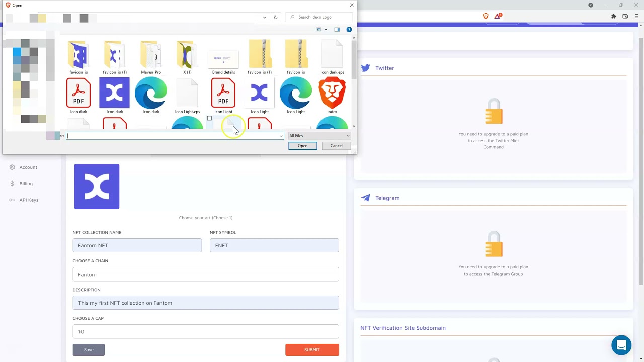
Task: Cancel the Open file dialog
Action: [x=336, y=146]
